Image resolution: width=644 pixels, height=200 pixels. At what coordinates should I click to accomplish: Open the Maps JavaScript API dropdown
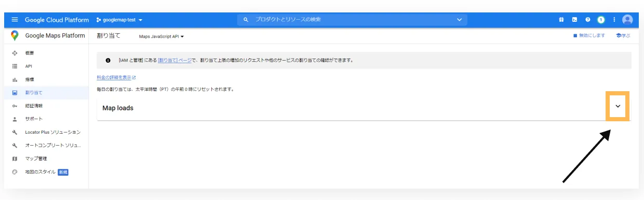tap(162, 36)
